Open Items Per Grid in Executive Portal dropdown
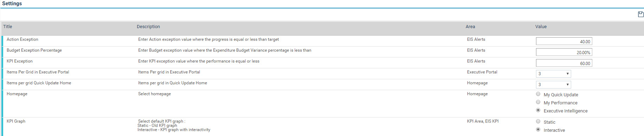Viewport: 644px width, 136px height. point(553,74)
